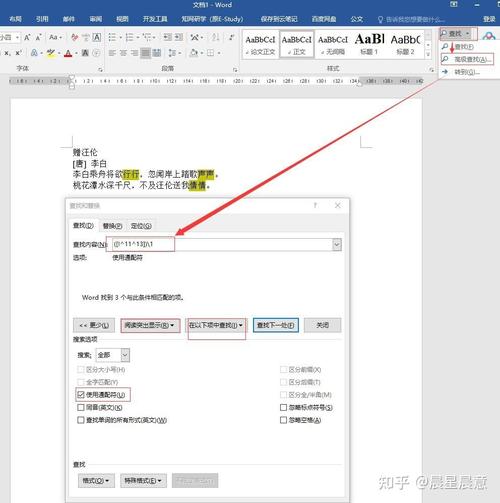Click the Phonetic Guide icon
Viewport: 500px width, 503px height.
[x=86, y=37]
